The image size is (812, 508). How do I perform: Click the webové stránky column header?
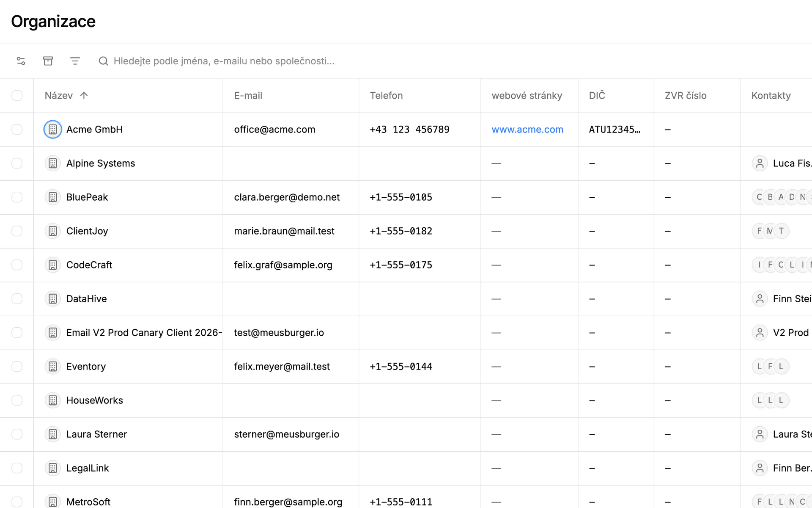click(527, 96)
